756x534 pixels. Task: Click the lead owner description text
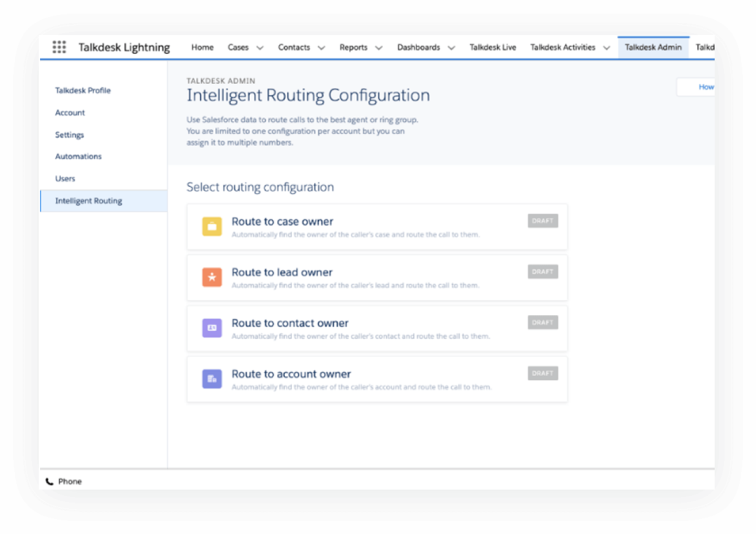[x=355, y=286]
